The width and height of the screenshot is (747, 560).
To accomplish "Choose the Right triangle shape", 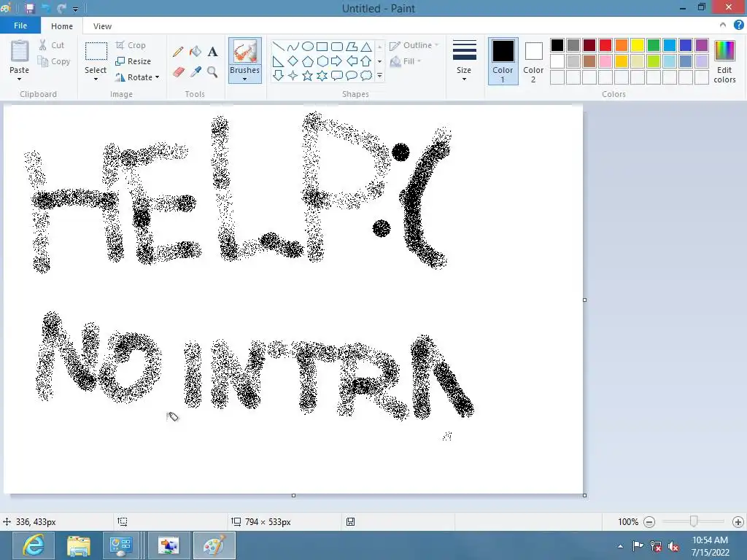I will tap(278, 61).
